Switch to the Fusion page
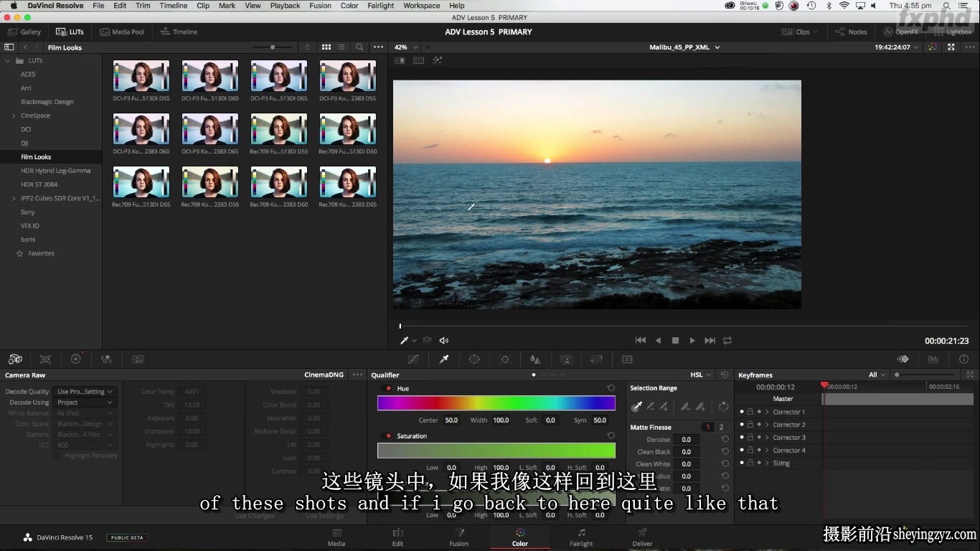The image size is (980, 551). tap(459, 537)
